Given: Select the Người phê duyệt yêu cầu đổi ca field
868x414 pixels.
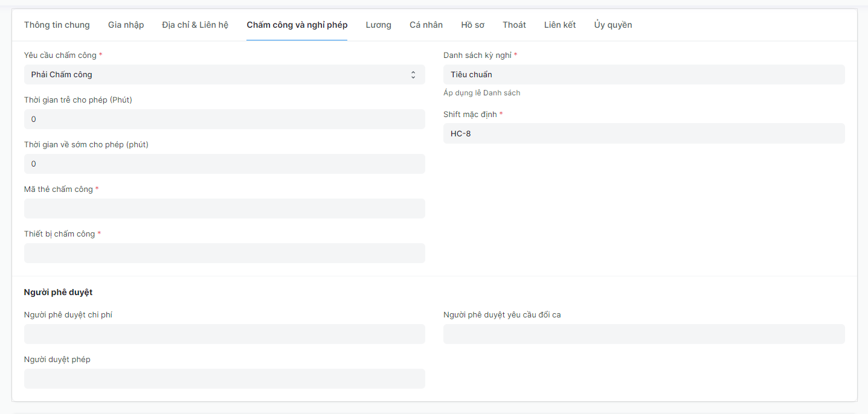Looking at the screenshot, I should pos(643,334).
